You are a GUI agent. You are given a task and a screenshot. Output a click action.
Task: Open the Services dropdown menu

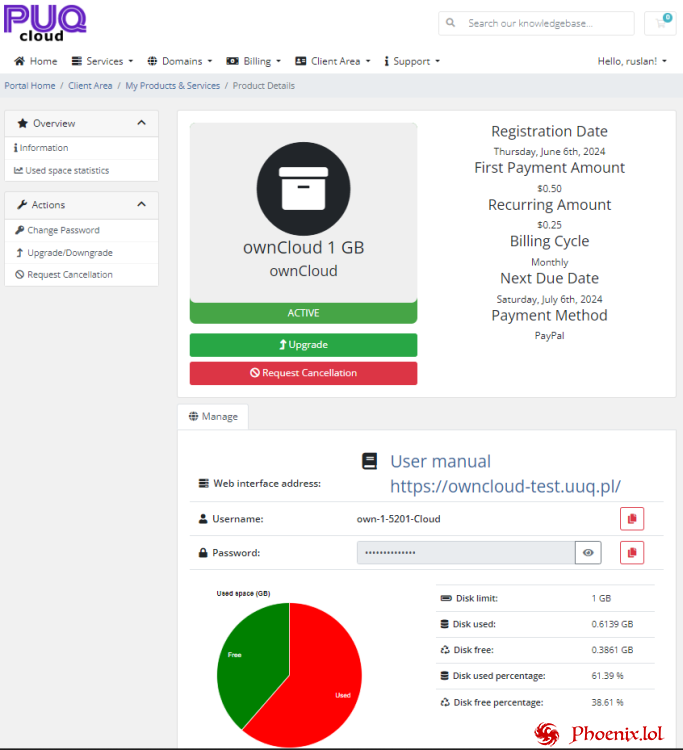(102, 61)
